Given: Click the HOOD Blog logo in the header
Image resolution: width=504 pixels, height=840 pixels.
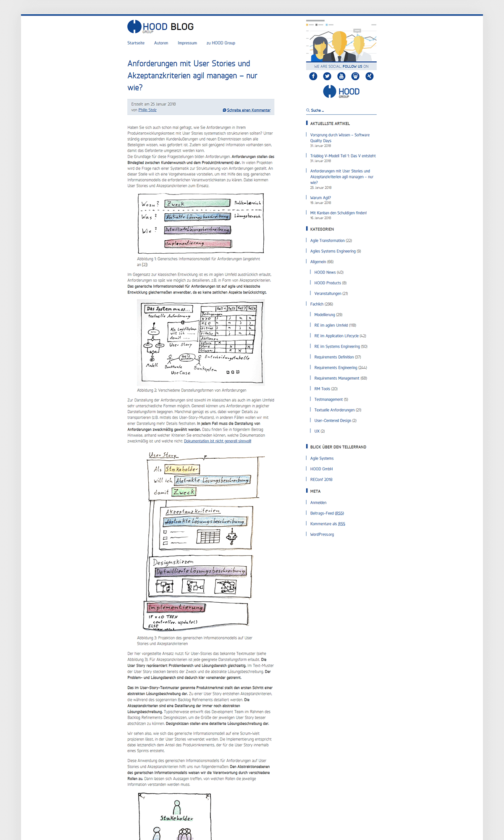Looking at the screenshot, I should pos(160,26).
